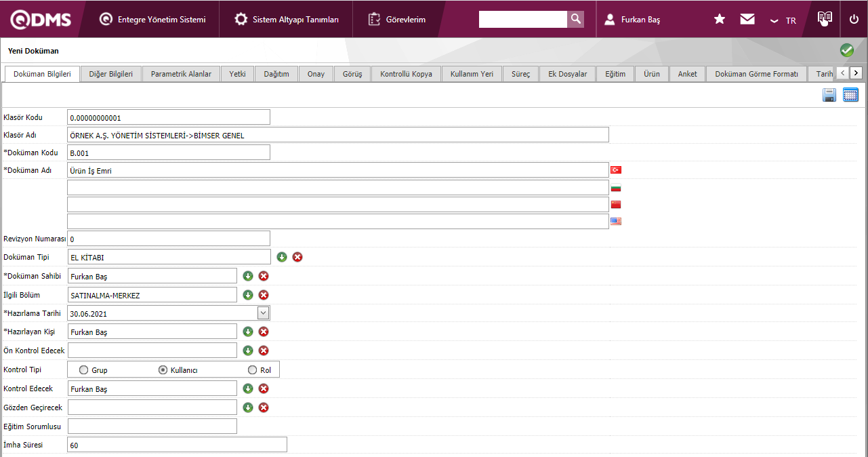The height and width of the screenshot is (457, 868).
Task: Click green select arrow for Doküman Sahibi
Action: (x=248, y=276)
